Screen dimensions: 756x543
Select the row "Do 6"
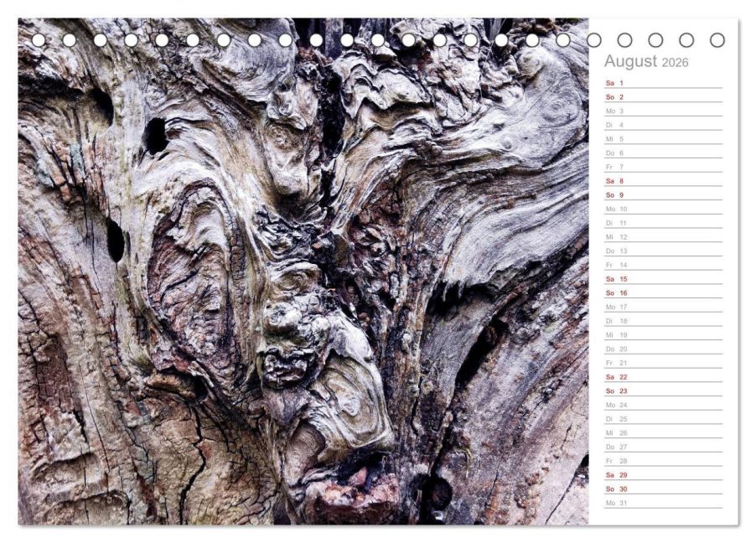[x=664, y=153]
